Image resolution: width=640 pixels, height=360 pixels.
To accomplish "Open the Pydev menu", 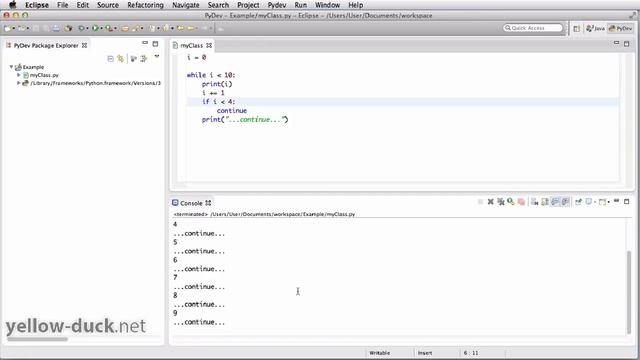I will [x=277, y=5].
